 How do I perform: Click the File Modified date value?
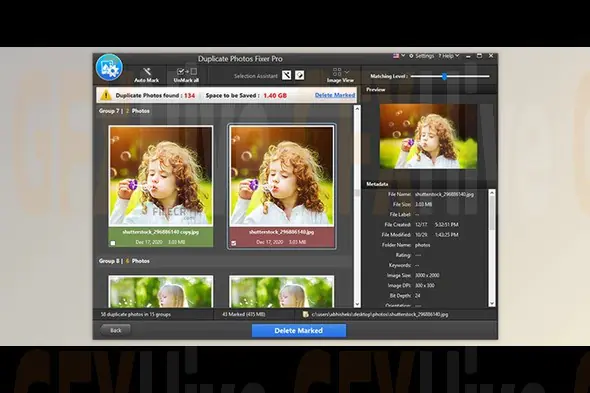437,235
